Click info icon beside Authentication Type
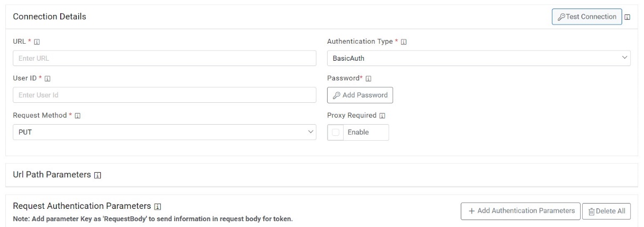Screen dimensions: 644x227 tap(404, 42)
